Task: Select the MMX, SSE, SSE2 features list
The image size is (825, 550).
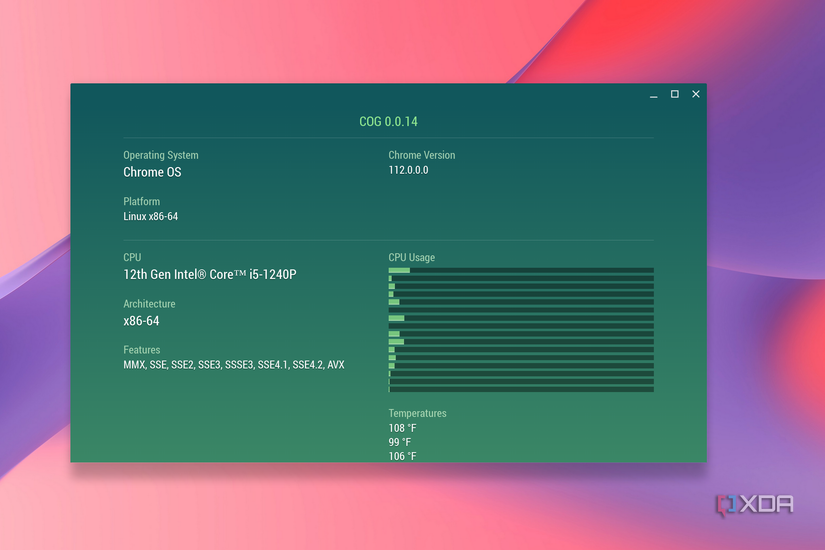Action: [x=234, y=365]
